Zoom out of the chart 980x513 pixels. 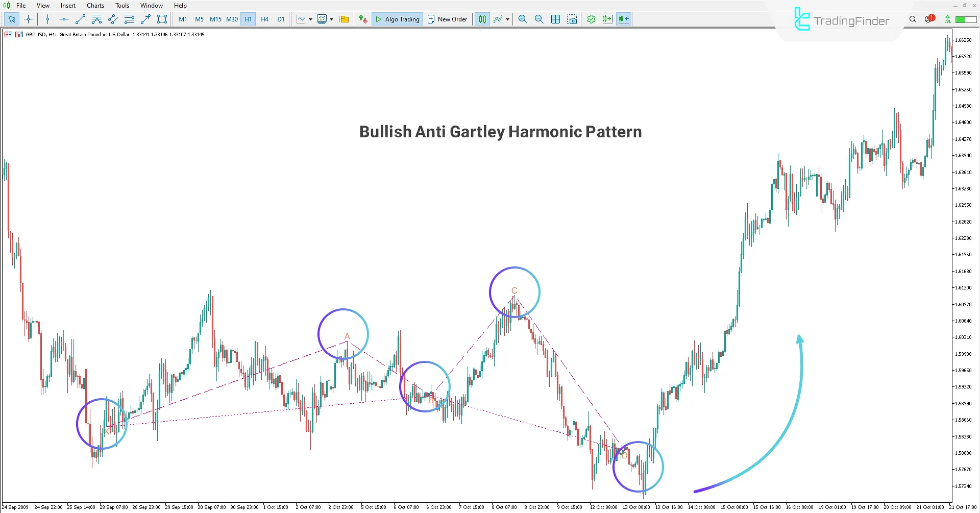tap(539, 19)
